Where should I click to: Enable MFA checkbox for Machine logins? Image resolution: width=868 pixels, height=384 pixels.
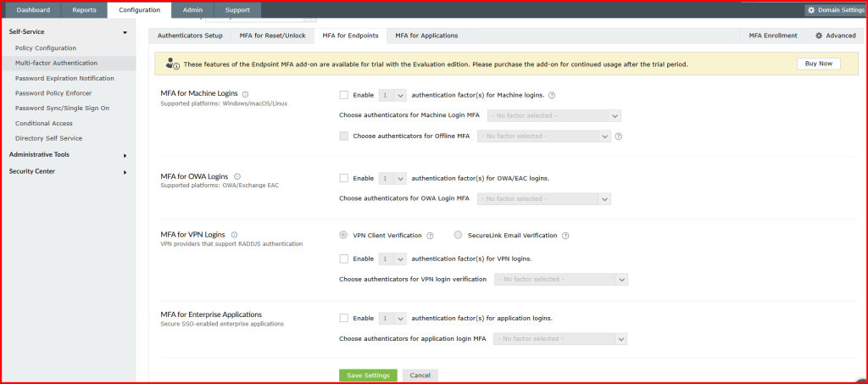point(343,95)
